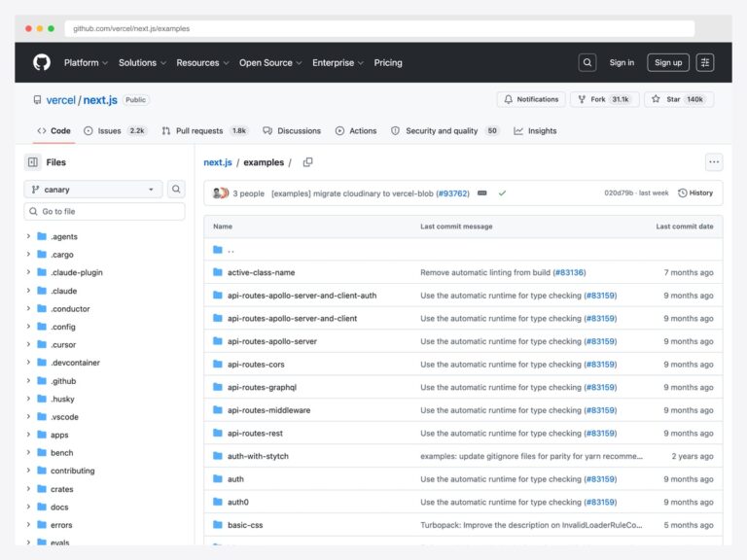Open api-routes-apollo-server-and-client-auth folder

302,296
